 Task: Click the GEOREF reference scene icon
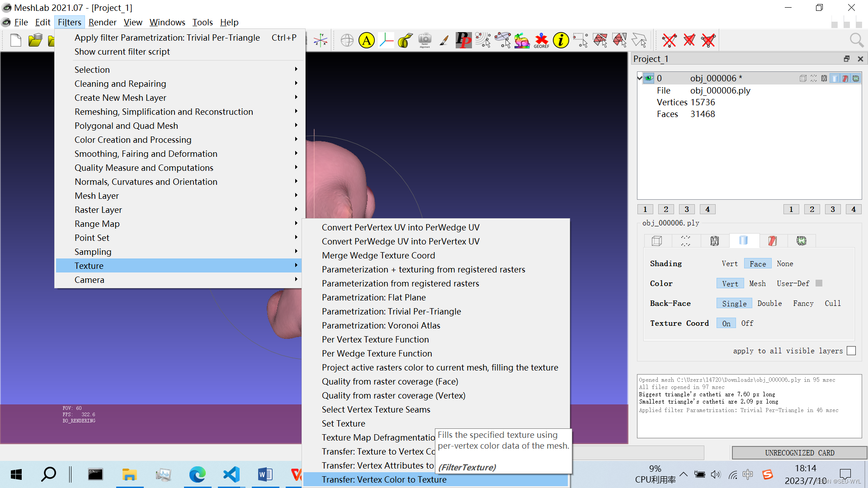point(541,40)
